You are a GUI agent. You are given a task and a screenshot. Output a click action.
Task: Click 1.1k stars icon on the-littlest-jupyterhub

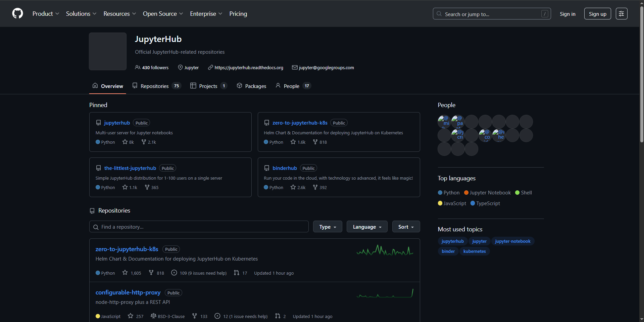point(125,187)
